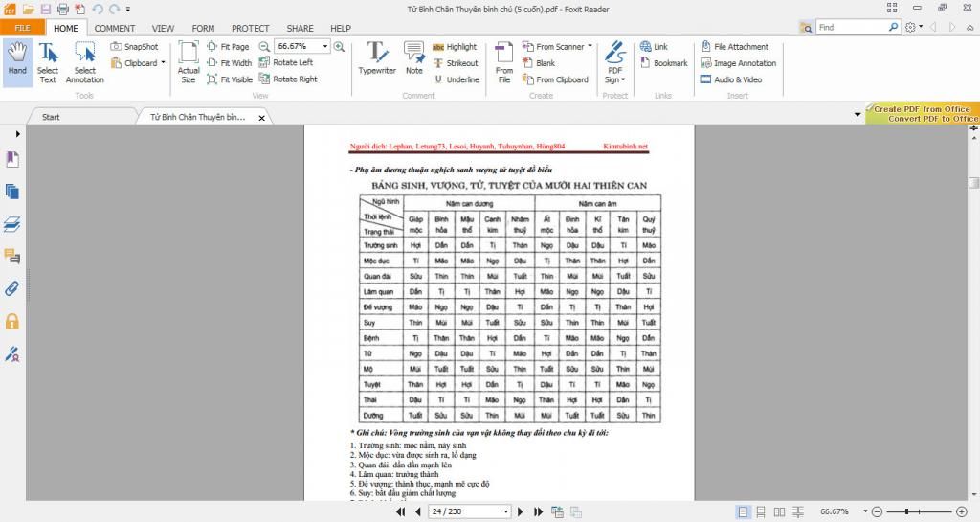980x522 pixels.
Task: Open the status bar zoom dropdown arrow
Action: 865,511
